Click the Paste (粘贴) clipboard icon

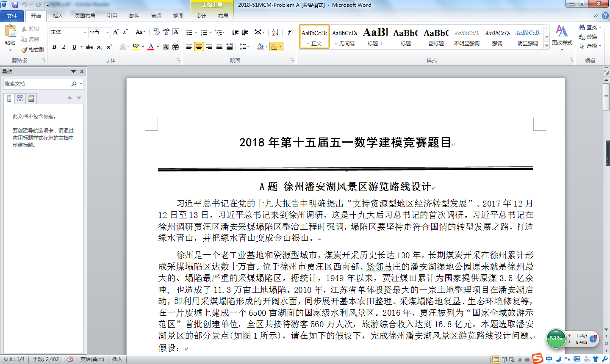[x=10, y=31]
